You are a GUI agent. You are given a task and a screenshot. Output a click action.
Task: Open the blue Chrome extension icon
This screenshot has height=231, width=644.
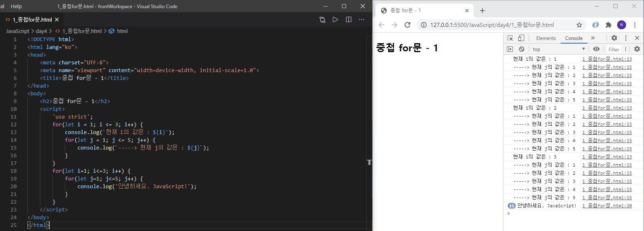click(596, 25)
